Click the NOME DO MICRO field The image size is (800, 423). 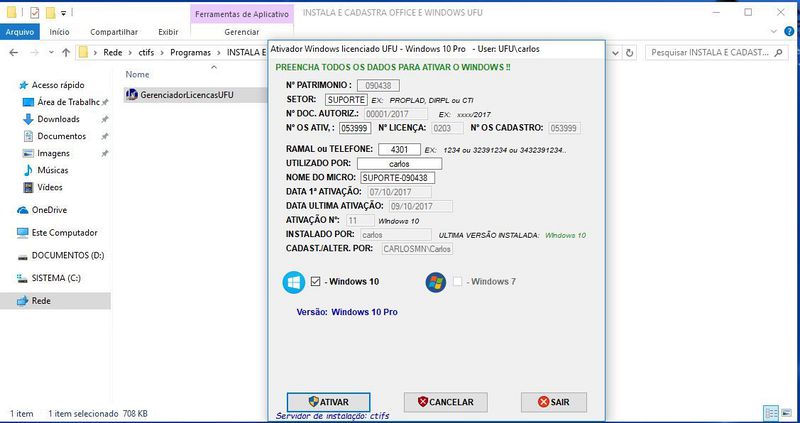click(x=397, y=178)
